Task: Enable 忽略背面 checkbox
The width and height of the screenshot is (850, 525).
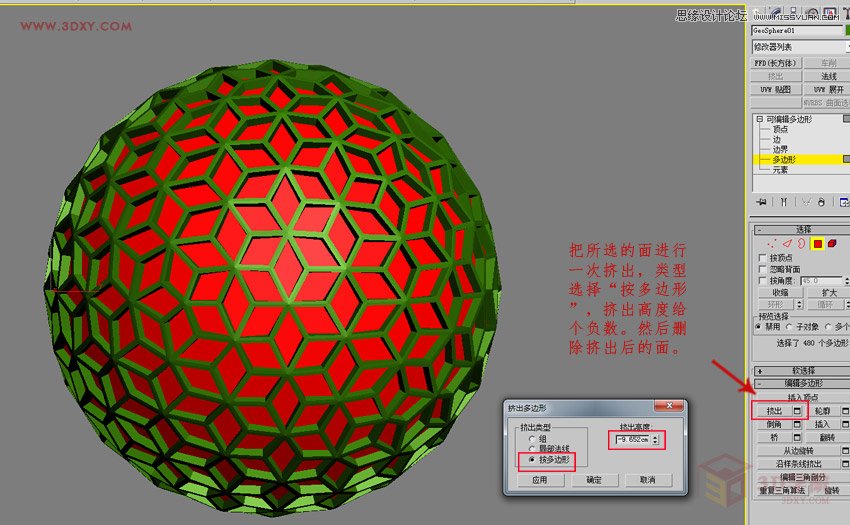Action: (x=762, y=269)
